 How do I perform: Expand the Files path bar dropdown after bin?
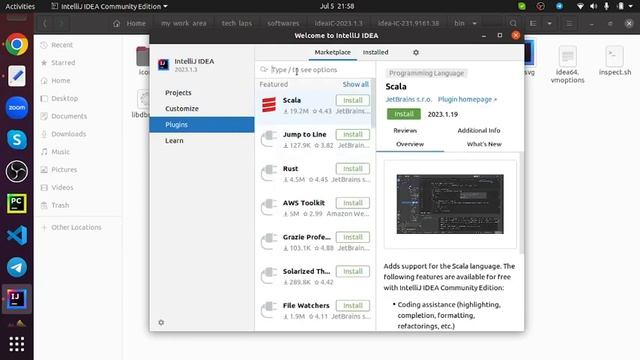pyautogui.click(x=474, y=24)
